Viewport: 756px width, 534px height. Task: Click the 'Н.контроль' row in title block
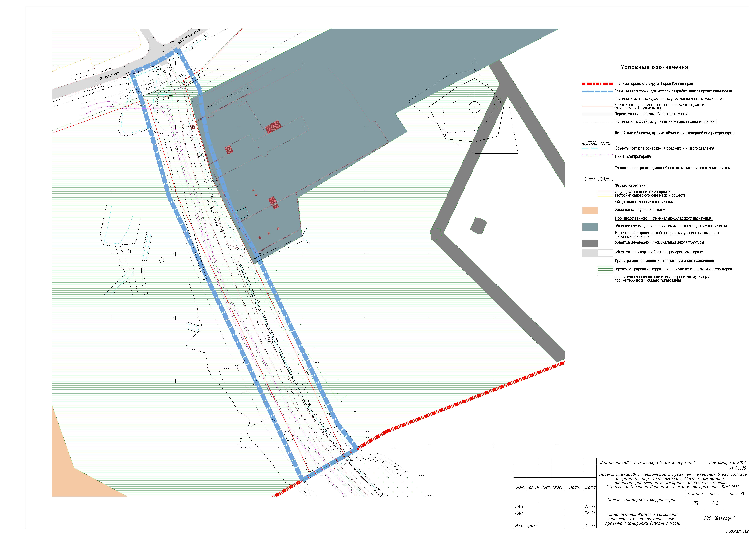coord(526,526)
